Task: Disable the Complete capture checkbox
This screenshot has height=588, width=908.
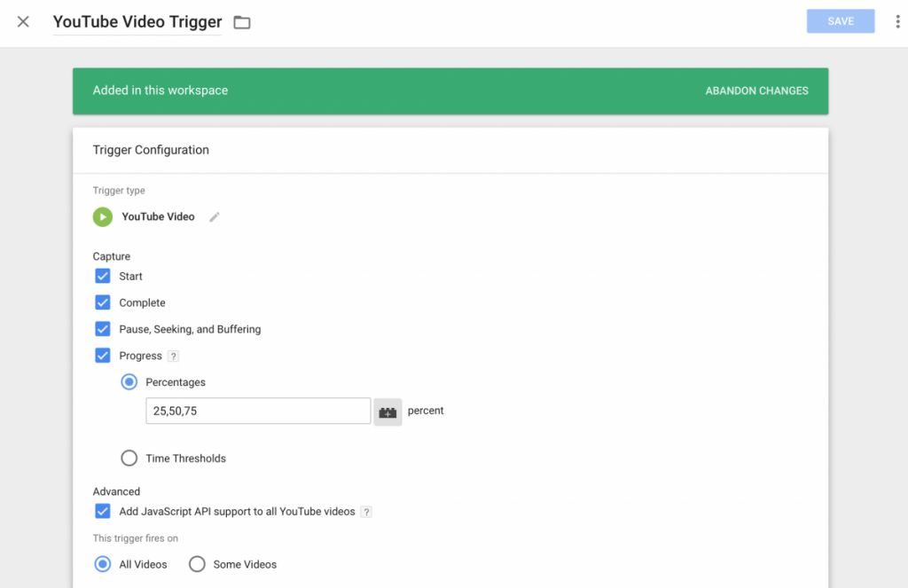Action: click(x=102, y=302)
